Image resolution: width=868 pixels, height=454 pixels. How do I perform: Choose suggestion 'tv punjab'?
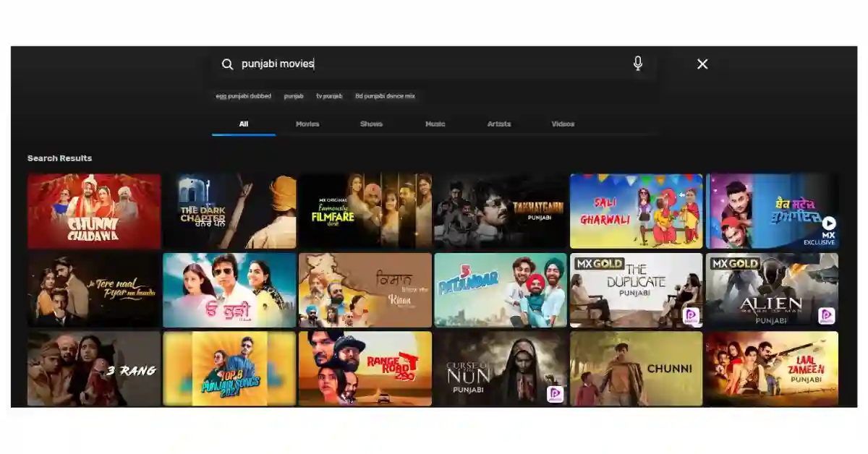tap(329, 96)
